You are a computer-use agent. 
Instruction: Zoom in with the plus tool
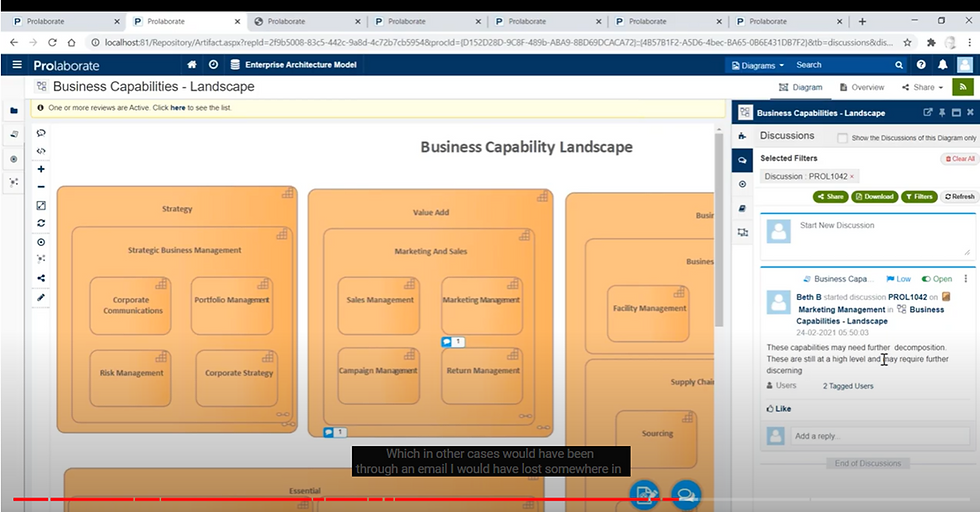coord(41,169)
